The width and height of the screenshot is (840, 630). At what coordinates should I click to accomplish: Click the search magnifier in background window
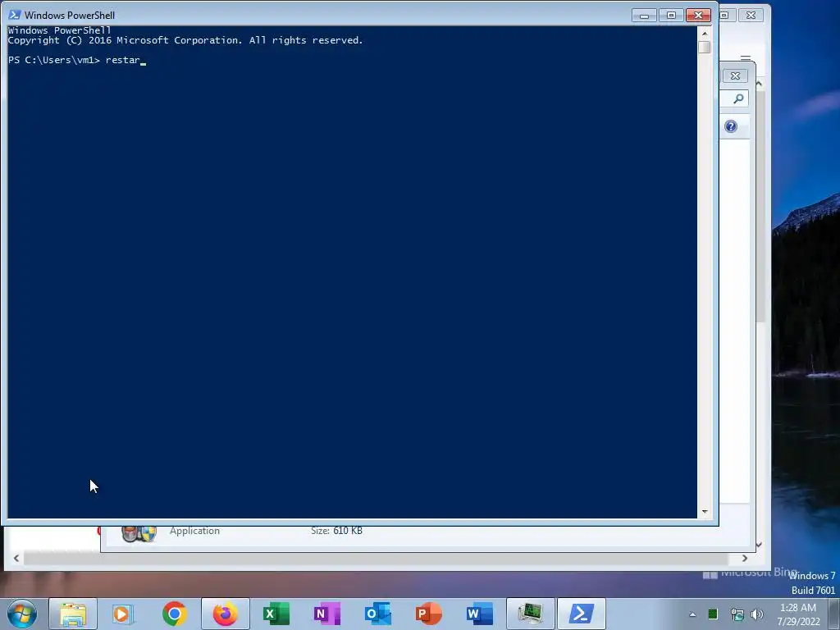739,98
